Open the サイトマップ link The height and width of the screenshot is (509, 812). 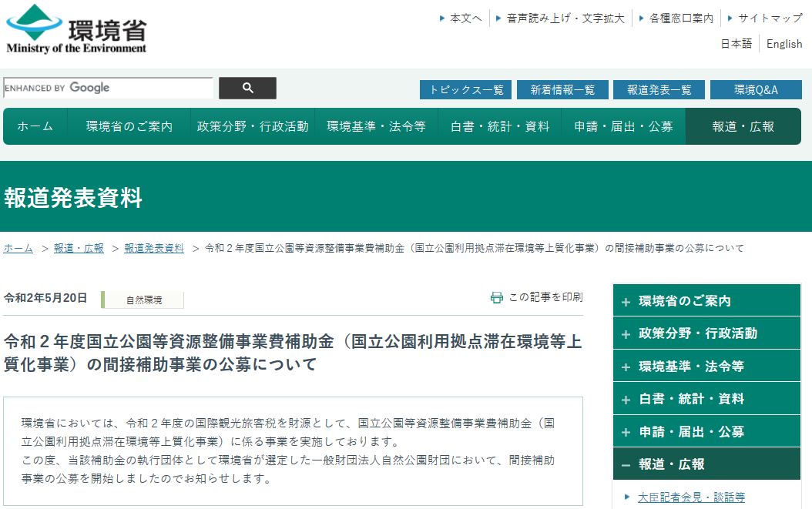(770, 18)
